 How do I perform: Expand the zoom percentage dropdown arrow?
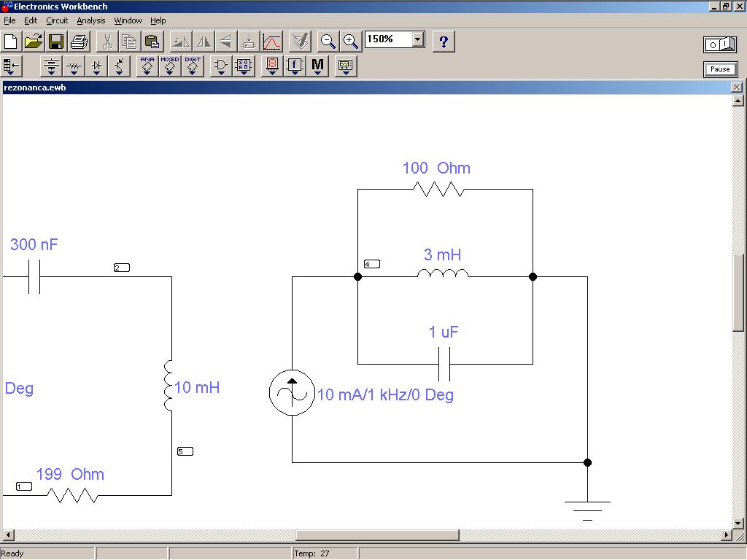click(418, 39)
